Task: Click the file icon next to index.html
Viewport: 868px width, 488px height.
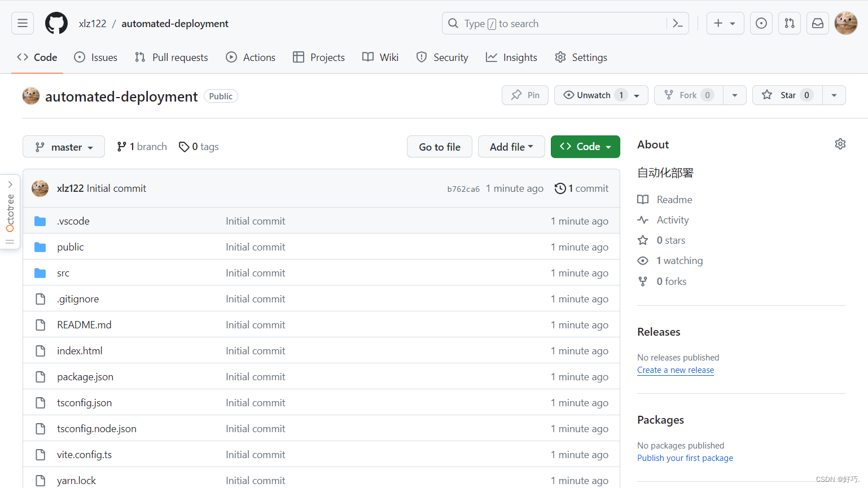Action: (x=40, y=351)
